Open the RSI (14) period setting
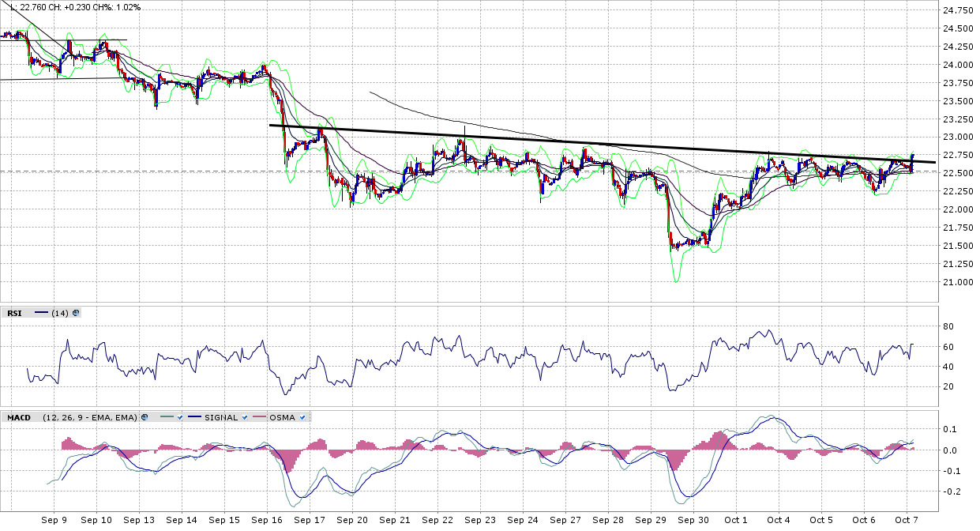 [60, 313]
